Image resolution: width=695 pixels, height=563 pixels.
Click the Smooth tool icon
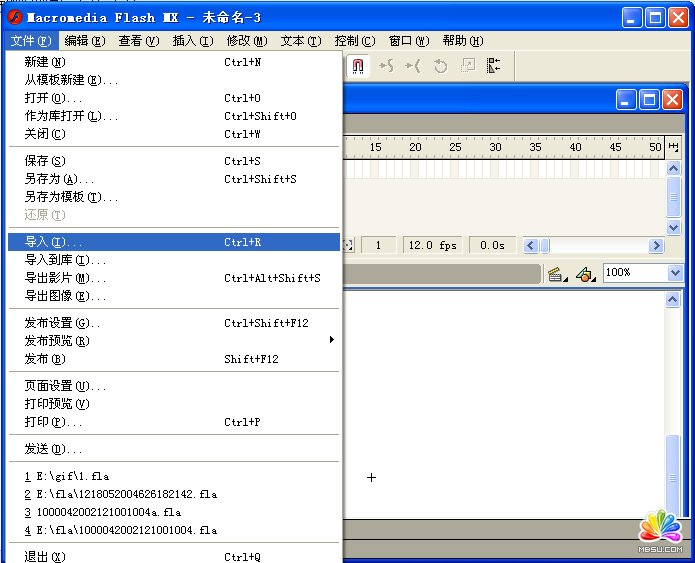(387, 66)
